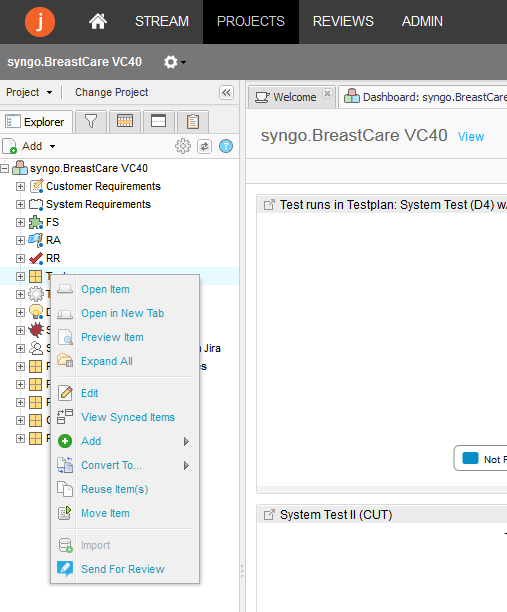Viewport: 507px width, 612px height.
Task: Click the RA flag icon
Action: click(36, 240)
